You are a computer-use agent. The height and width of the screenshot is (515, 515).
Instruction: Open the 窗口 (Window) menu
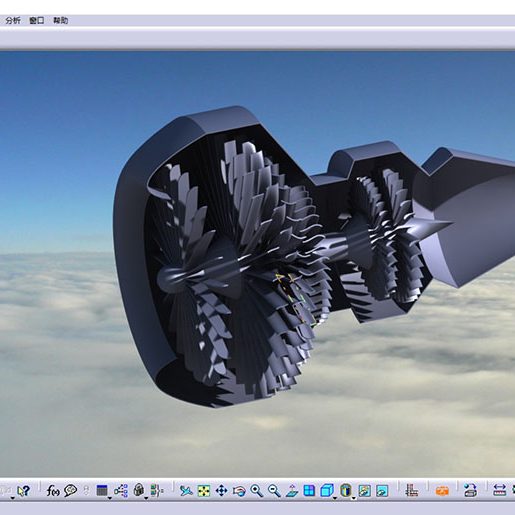tap(37, 21)
